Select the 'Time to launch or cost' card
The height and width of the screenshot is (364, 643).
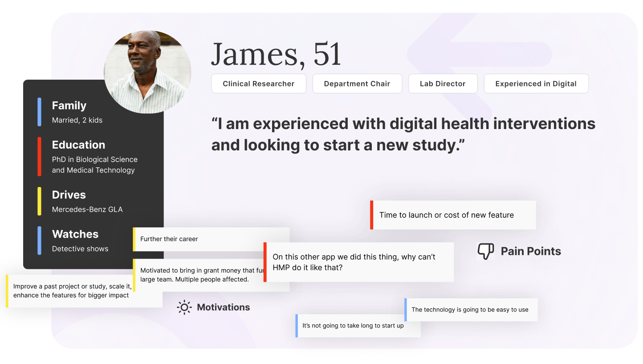pyautogui.click(x=453, y=215)
